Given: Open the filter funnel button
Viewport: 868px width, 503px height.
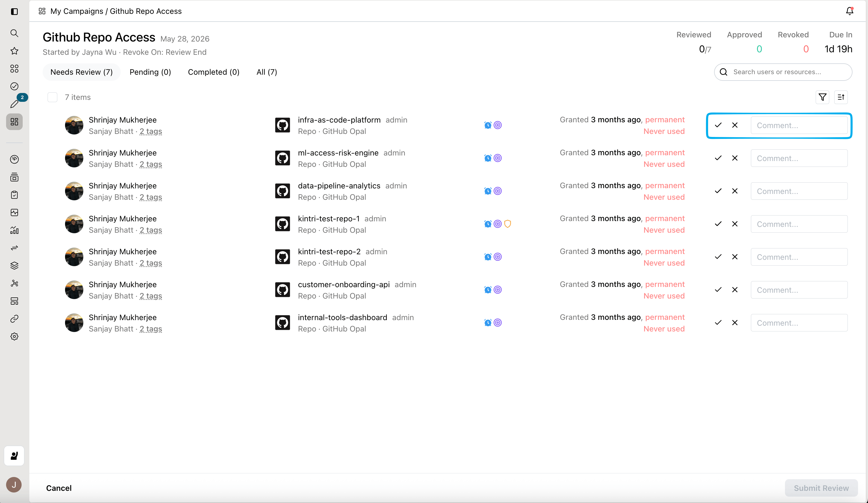Looking at the screenshot, I should point(822,97).
